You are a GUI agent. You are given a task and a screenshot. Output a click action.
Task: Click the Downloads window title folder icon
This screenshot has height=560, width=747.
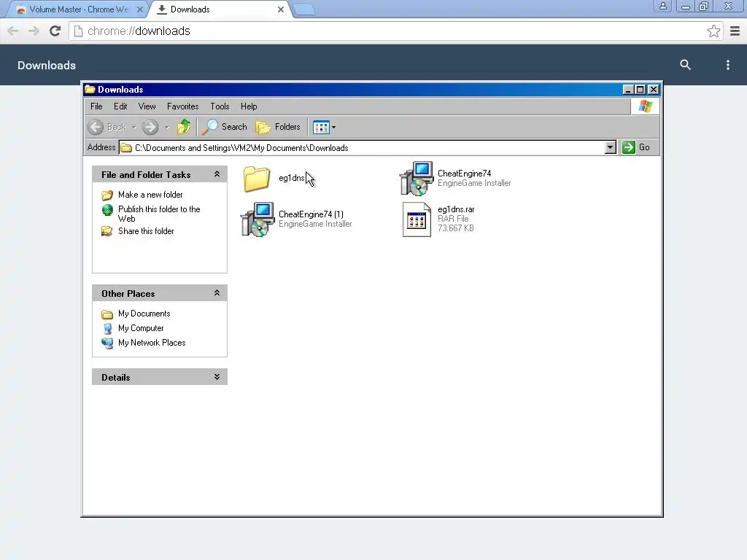tap(90, 90)
